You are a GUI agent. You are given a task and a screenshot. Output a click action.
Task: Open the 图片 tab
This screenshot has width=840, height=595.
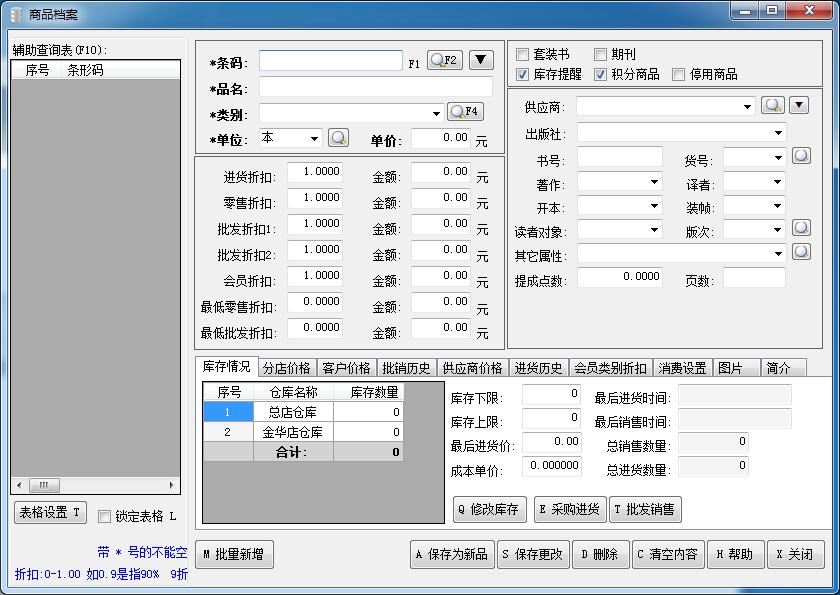coord(737,368)
